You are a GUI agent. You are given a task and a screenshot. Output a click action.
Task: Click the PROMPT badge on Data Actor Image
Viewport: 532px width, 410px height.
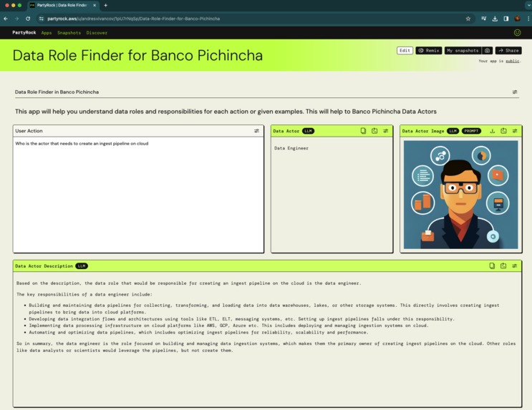[x=471, y=131]
